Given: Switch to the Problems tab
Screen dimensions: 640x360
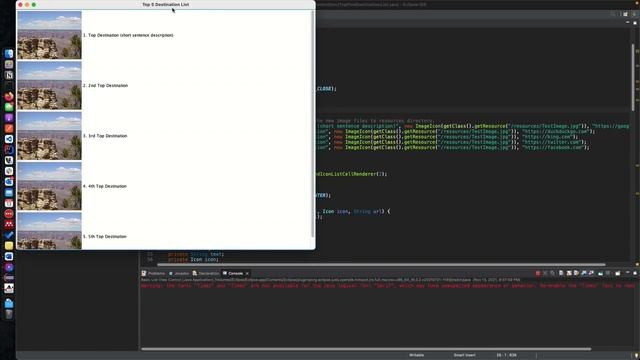Looking at the screenshot, I should (153, 273).
